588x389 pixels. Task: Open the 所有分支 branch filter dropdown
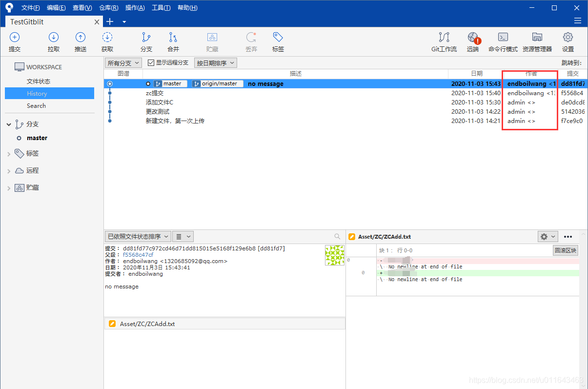[122, 62]
